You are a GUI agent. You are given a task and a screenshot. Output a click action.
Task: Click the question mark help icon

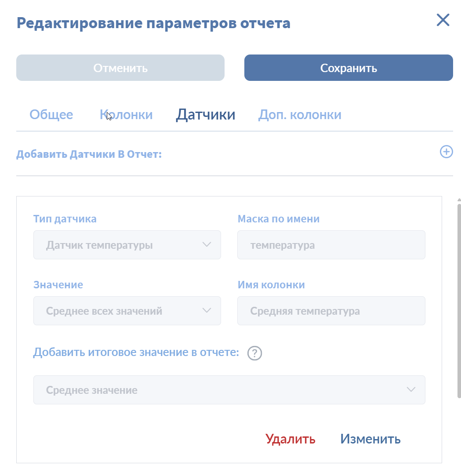pos(254,353)
